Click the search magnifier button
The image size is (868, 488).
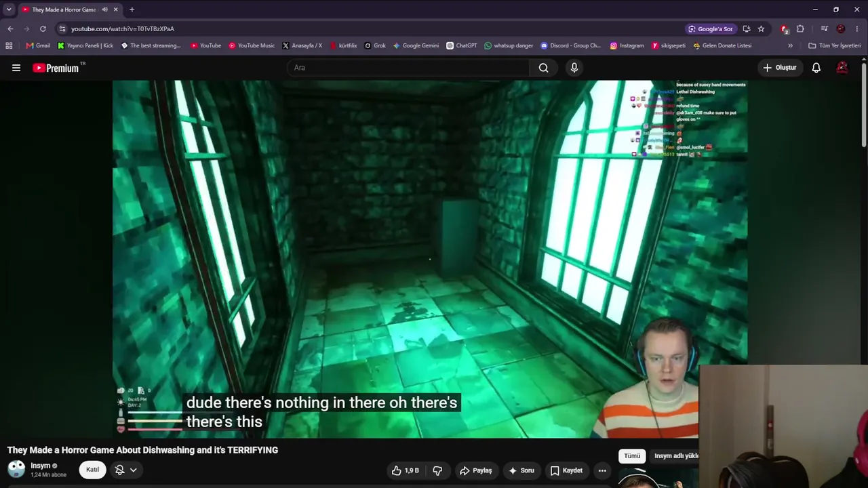pyautogui.click(x=543, y=68)
